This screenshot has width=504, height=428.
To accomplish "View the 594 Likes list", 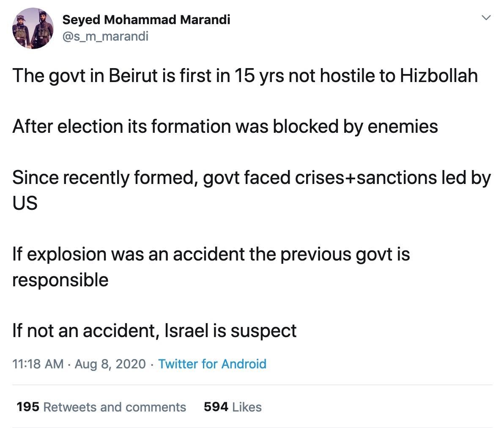I will [x=233, y=407].
